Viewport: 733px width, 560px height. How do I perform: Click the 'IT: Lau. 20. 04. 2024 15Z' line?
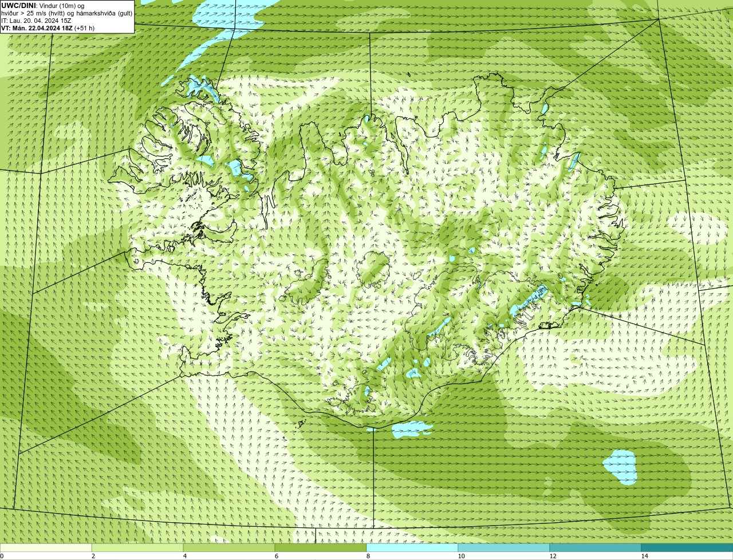(36, 21)
